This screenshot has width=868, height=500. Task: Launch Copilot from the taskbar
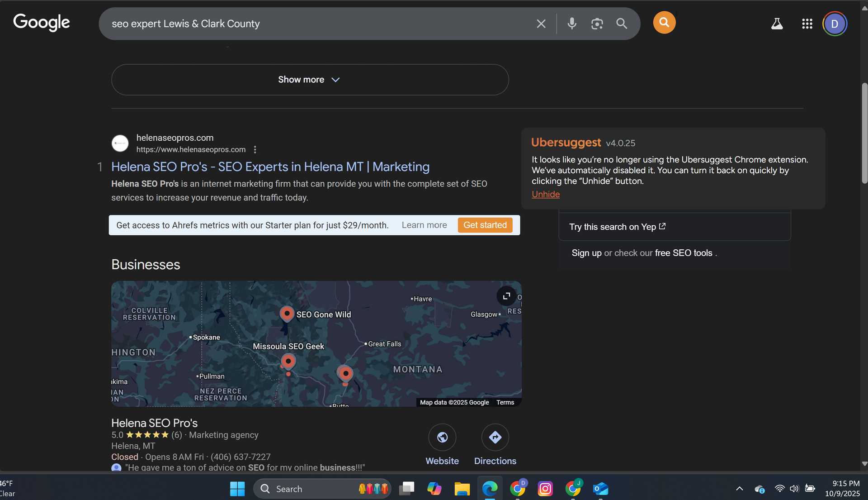pyautogui.click(x=434, y=489)
